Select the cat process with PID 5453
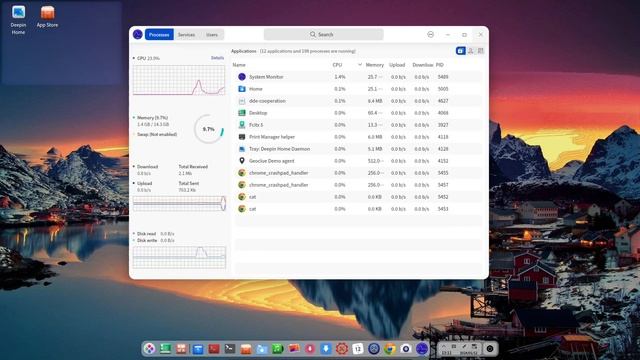 coord(358,209)
